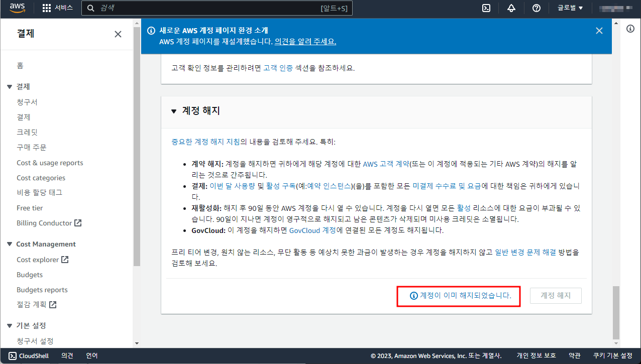
Task: Open Cost & usage reports
Action: [x=50, y=163]
